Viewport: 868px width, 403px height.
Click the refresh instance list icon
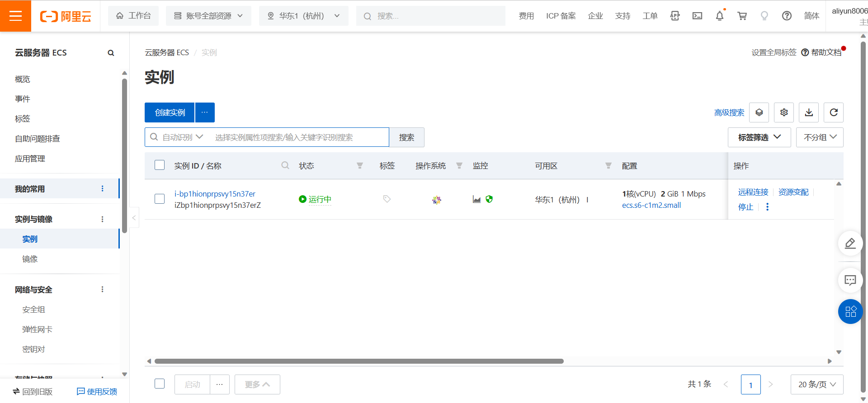coord(833,112)
